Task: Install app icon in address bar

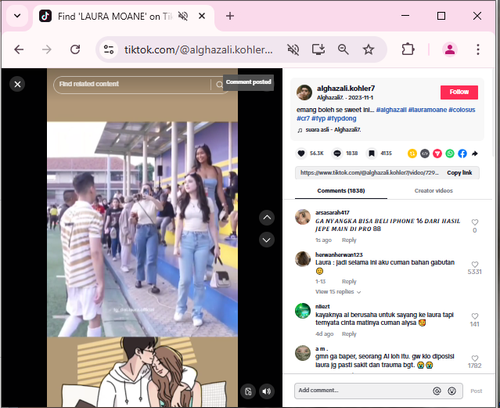Action: click(x=318, y=50)
